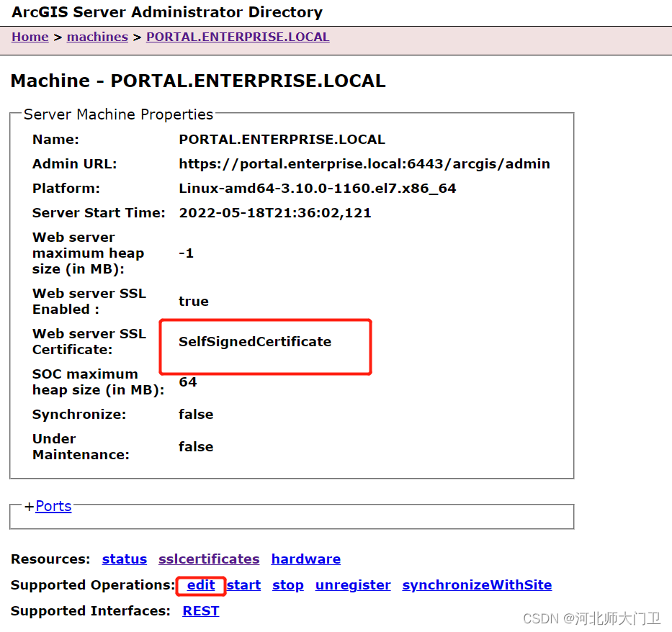Go to the machines breadcrumb link
Screen dimensions: 672x632
coord(97,37)
